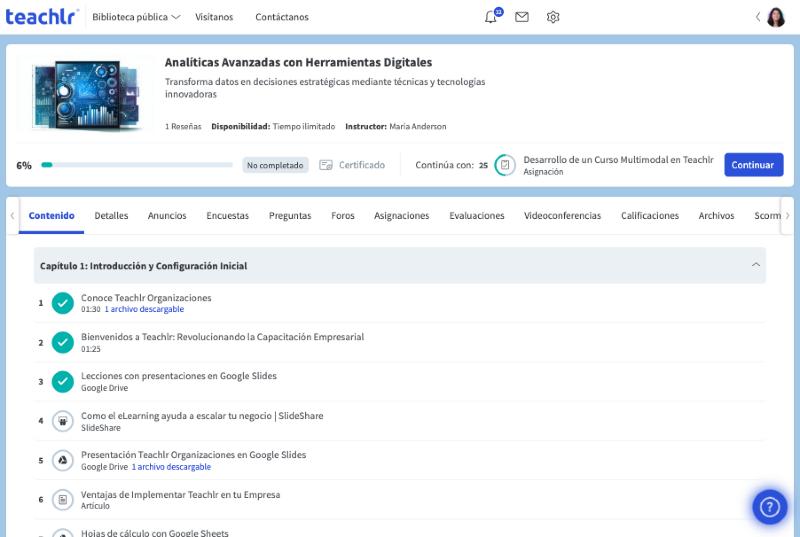Viewport: 800px width, 537px height.
Task: Open the 1 Reseñas link
Action: tap(183, 126)
